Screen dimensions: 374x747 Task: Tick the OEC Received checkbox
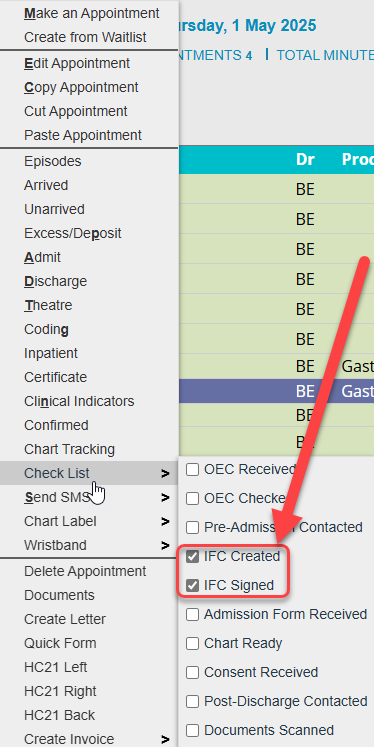click(192, 470)
